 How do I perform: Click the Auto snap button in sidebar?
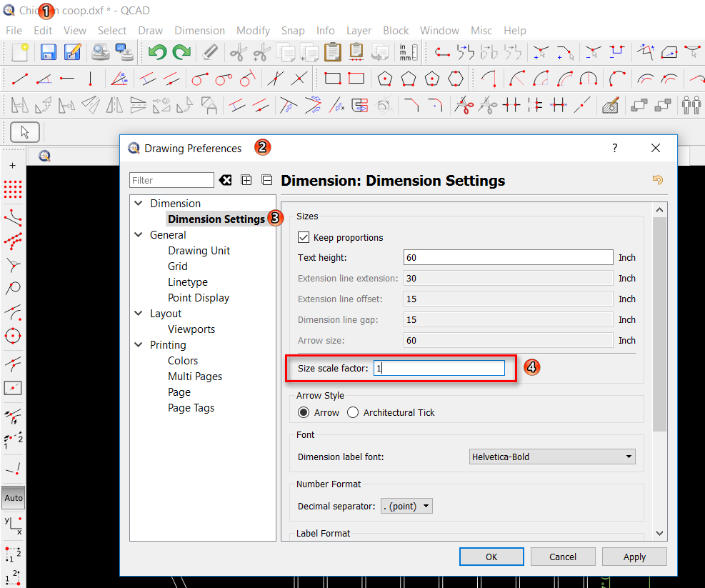click(x=13, y=497)
